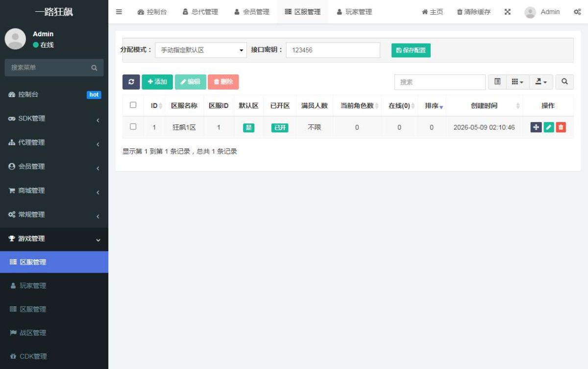Click the 编辑 button
This screenshot has width=588, height=369.
pyautogui.click(x=190, y=82)
